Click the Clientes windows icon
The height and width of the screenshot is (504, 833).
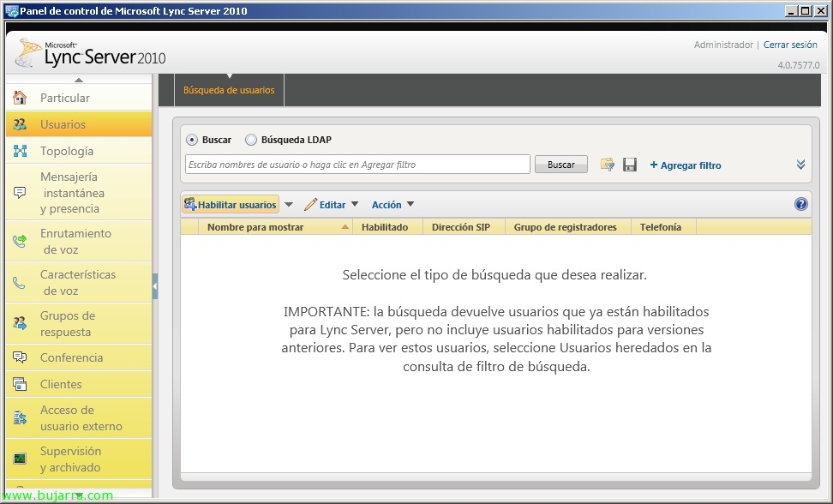[x=20, y=384]
